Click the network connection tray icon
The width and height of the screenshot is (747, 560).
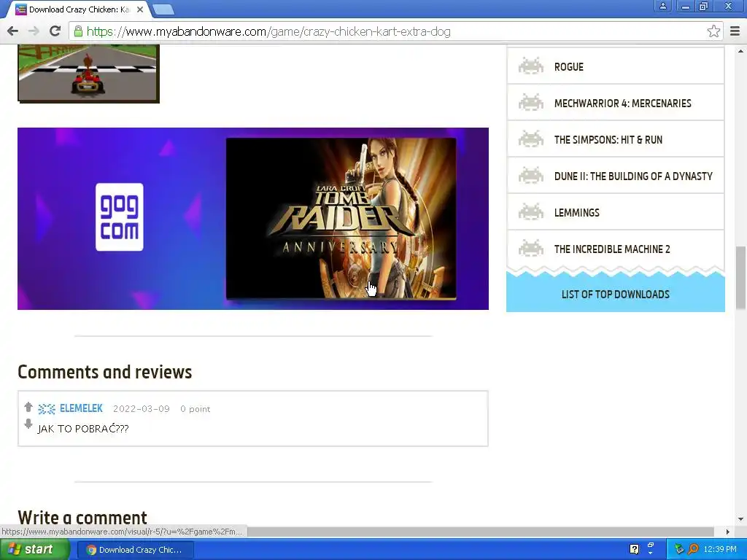[x=679, y=549]
